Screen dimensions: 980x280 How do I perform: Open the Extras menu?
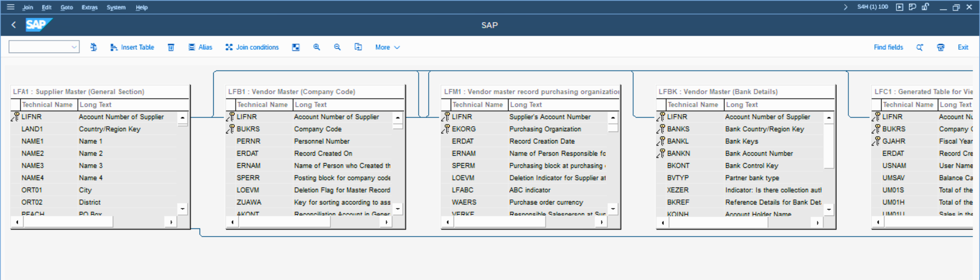(x=89, y=7)
